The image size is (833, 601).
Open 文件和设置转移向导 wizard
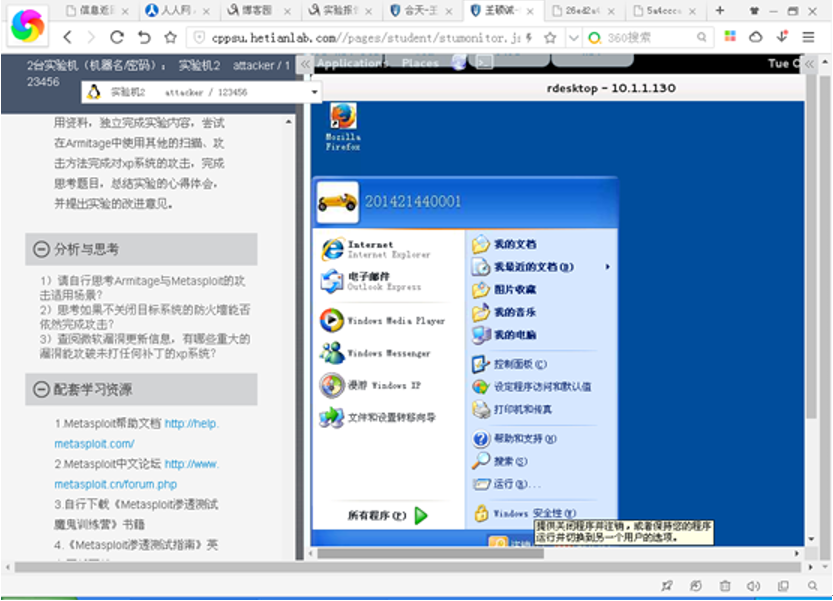click(378, 417)
